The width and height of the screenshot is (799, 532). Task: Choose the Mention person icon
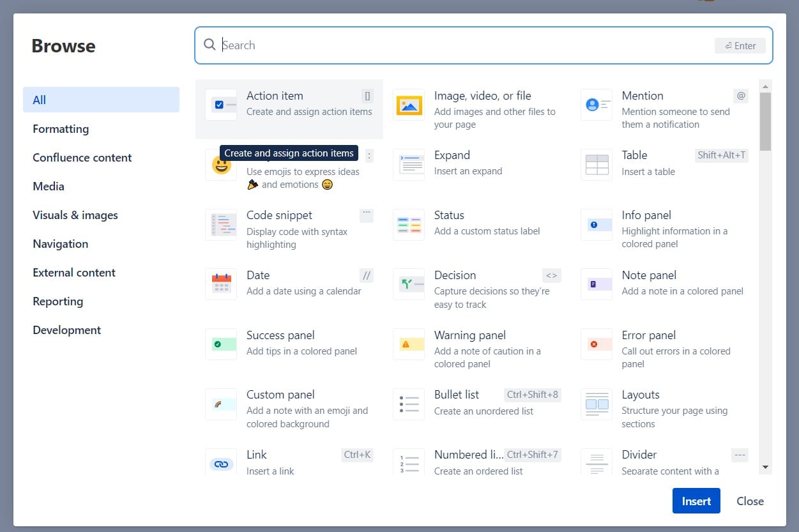pyautogui.click(x=597, y=105)
